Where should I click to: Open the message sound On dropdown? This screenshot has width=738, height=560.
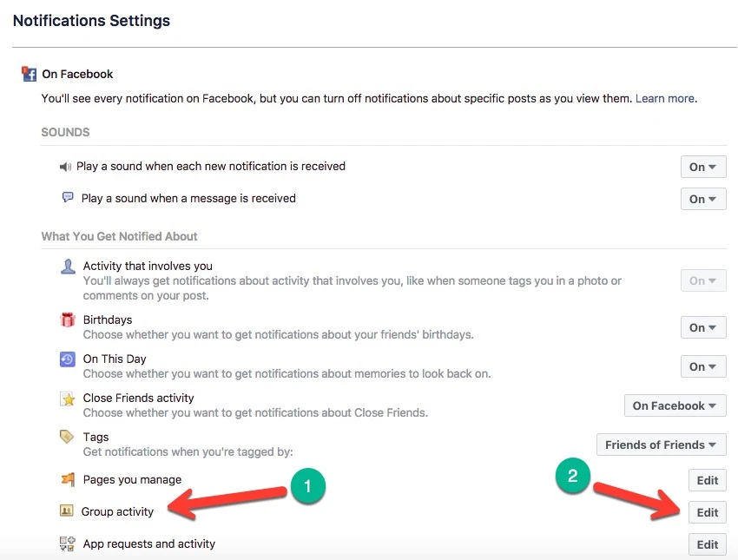pyautogui.click(x=702, y=199)
